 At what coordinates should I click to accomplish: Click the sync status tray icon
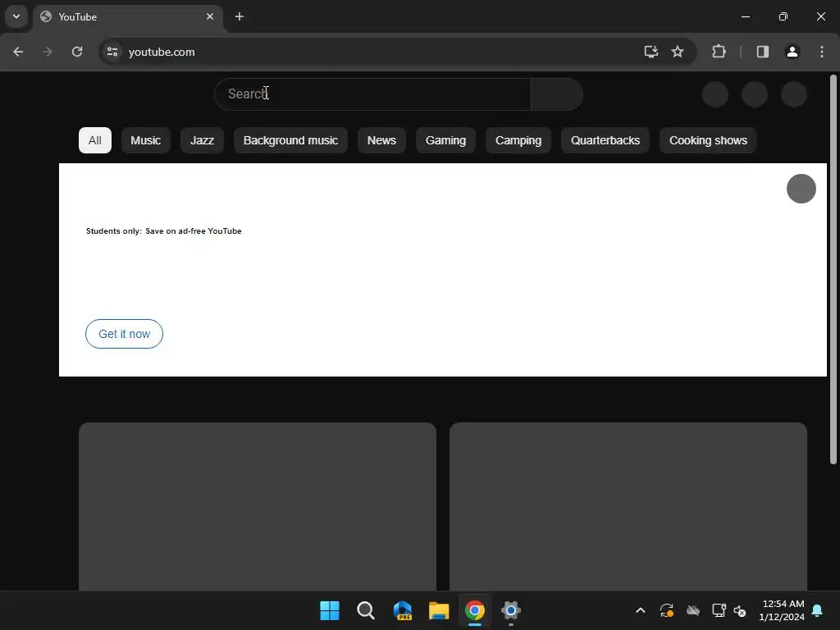pos(666,610)
